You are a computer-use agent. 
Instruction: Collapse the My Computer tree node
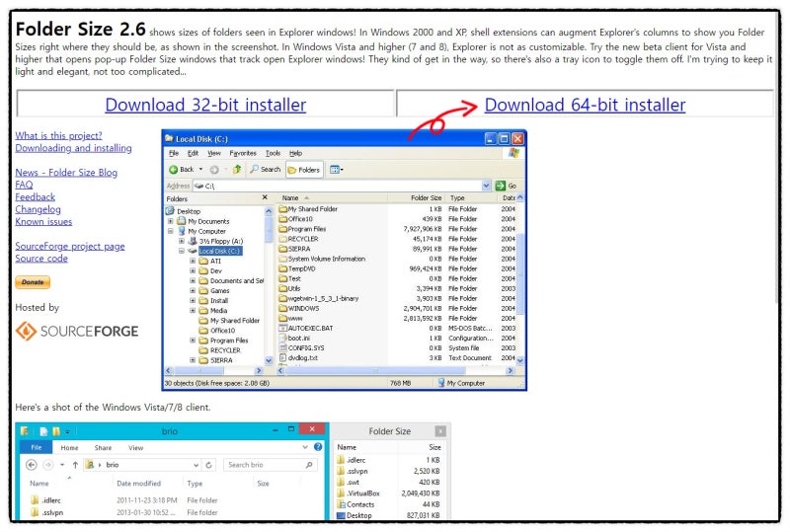coord(170,231)
